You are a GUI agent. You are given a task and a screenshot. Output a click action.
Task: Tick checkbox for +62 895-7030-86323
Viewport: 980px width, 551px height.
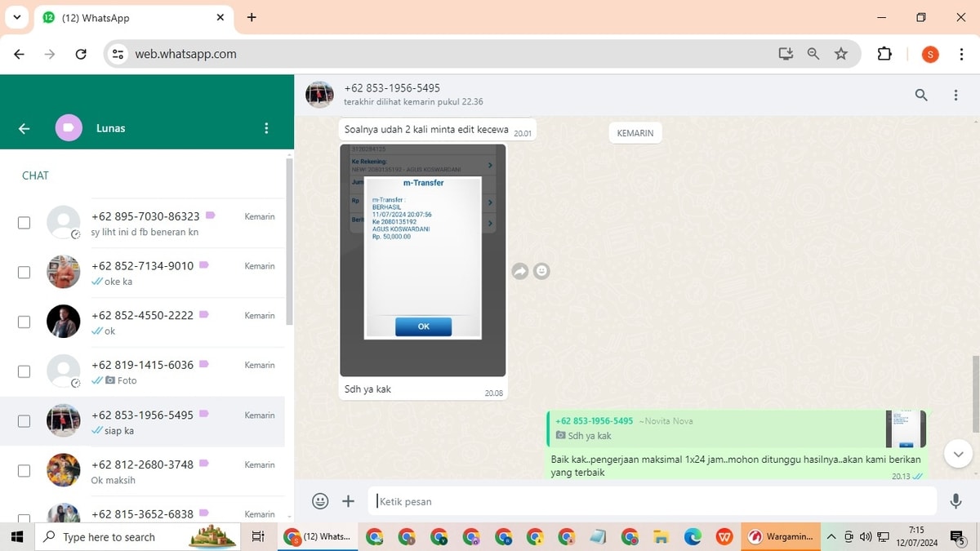point(24,223)
